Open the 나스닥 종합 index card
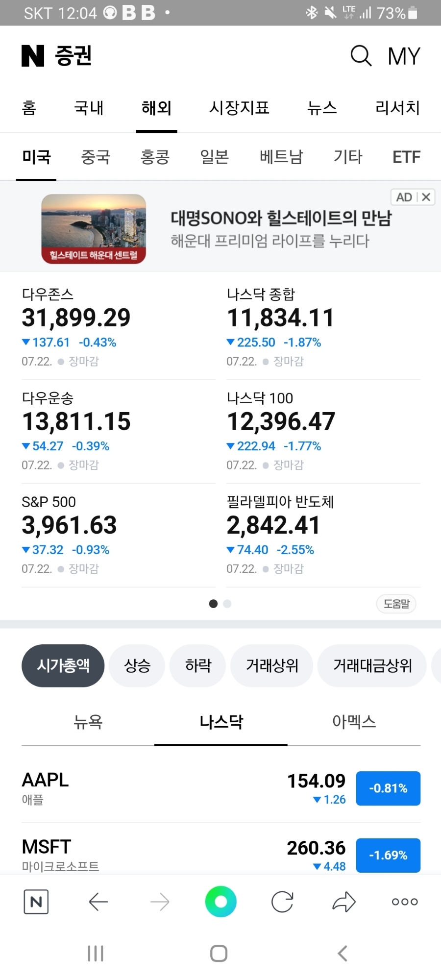441x980 pixels. pyautogui.click(x=323, y=327)
